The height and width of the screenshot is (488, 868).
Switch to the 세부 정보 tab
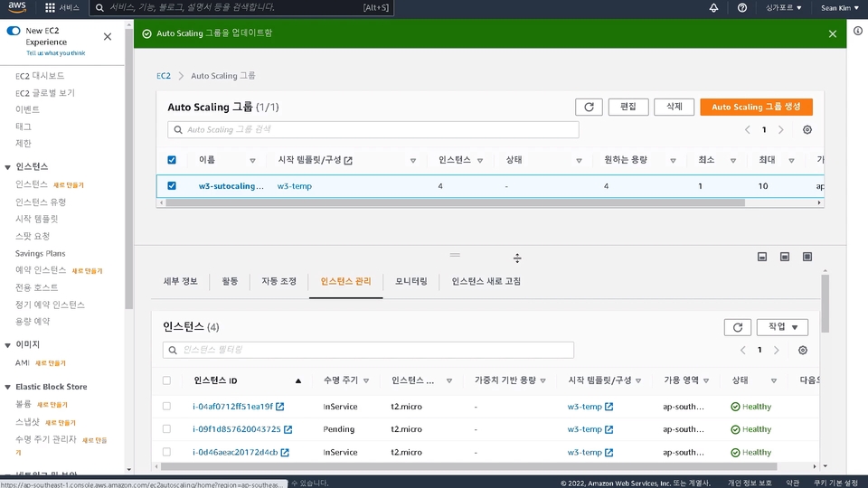point(181,281)
